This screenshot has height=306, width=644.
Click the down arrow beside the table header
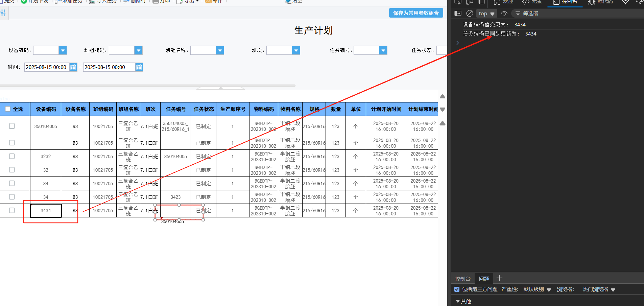point(443,110)
